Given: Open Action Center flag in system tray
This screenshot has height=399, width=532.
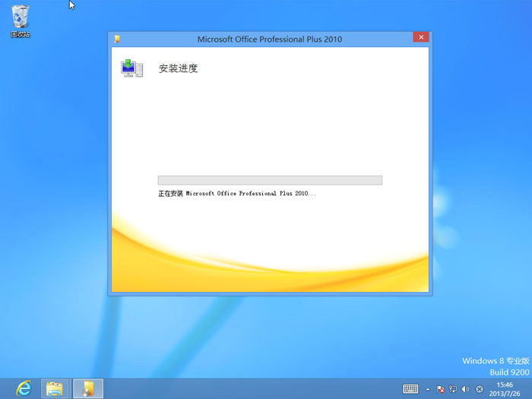Looking at the screenshot, I should click(441, 389).
